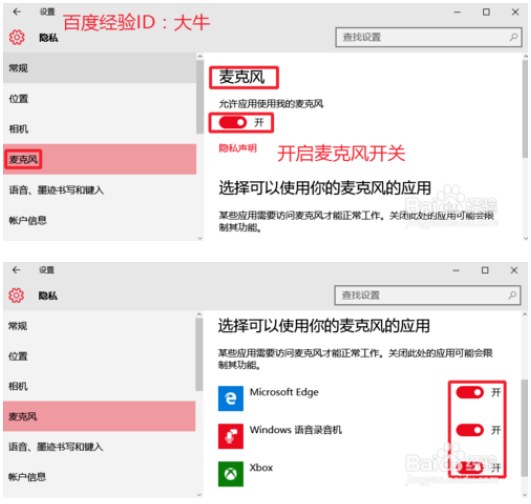Select 麦克风 in bottom window sidebar
This screenshot has width=531, height=504.
99,416
